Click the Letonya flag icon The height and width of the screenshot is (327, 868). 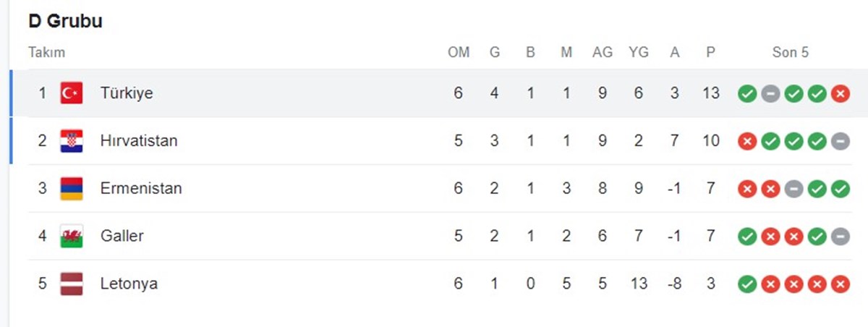[x=72, y=284]
